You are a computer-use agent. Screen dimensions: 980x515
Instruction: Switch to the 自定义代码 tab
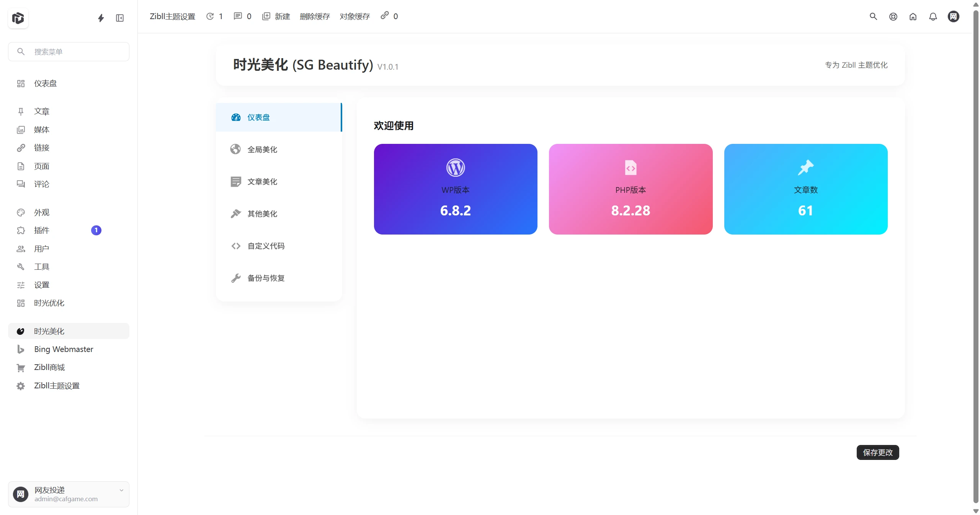click(x=266, y=246)
